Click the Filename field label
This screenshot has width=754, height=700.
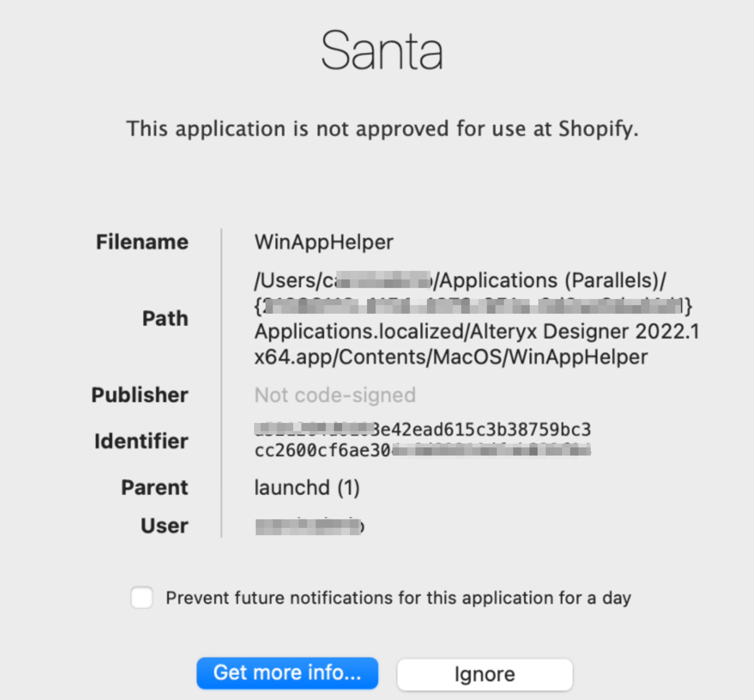(x=142, y=242)
